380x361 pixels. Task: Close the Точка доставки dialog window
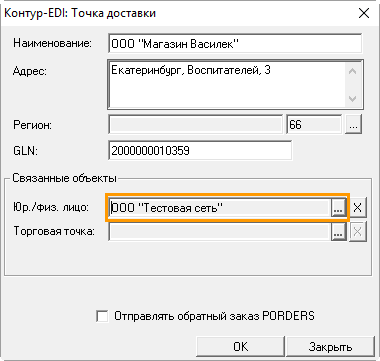364,13
